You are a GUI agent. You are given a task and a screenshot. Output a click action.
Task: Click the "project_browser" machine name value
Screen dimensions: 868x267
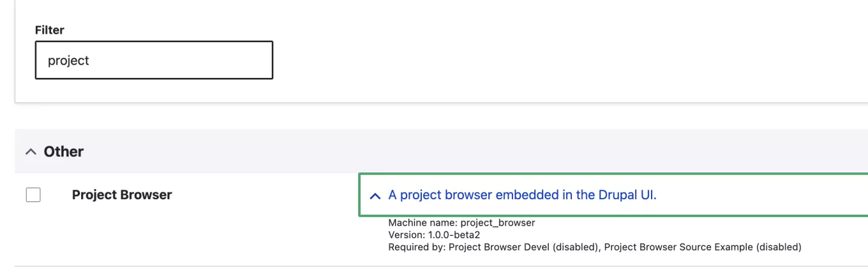498,223
